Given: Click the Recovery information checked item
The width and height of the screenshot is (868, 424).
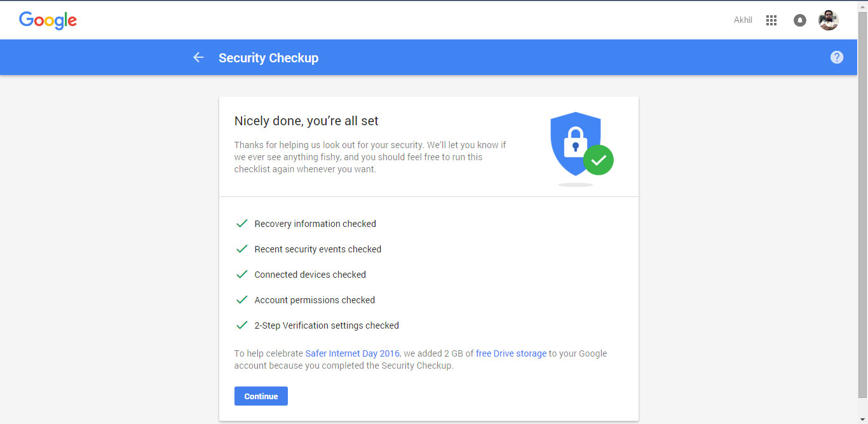Looking at the screenshot, I should [315, 224].
